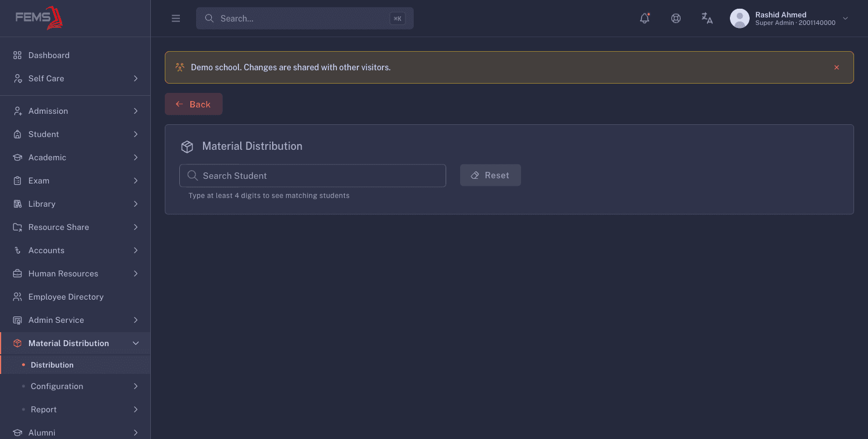Click the Human Resources briefcase icon
The image size is (868, 439).
[17, 274]
